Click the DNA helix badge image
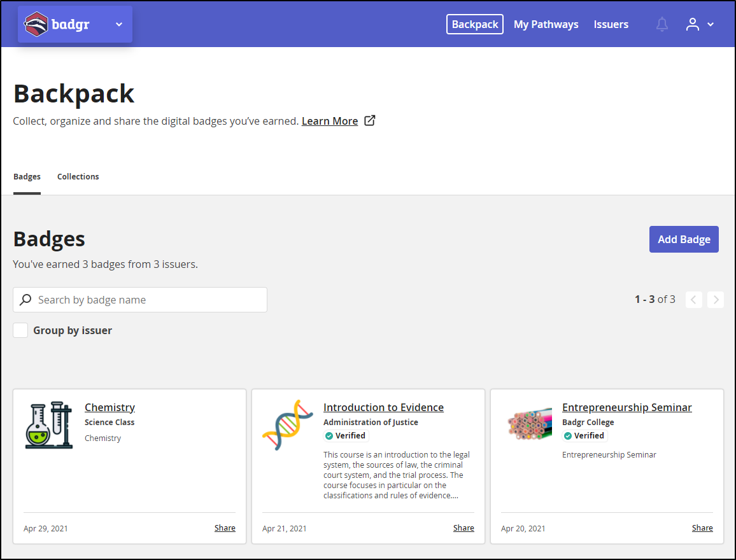Viewport: 736px width, 560px height. click(x=288, y=425)
